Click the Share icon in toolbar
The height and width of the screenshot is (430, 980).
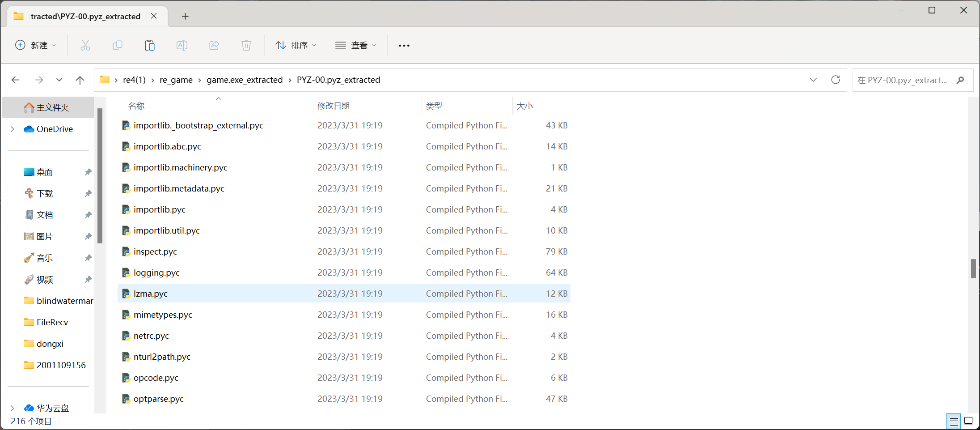[214, 45]
